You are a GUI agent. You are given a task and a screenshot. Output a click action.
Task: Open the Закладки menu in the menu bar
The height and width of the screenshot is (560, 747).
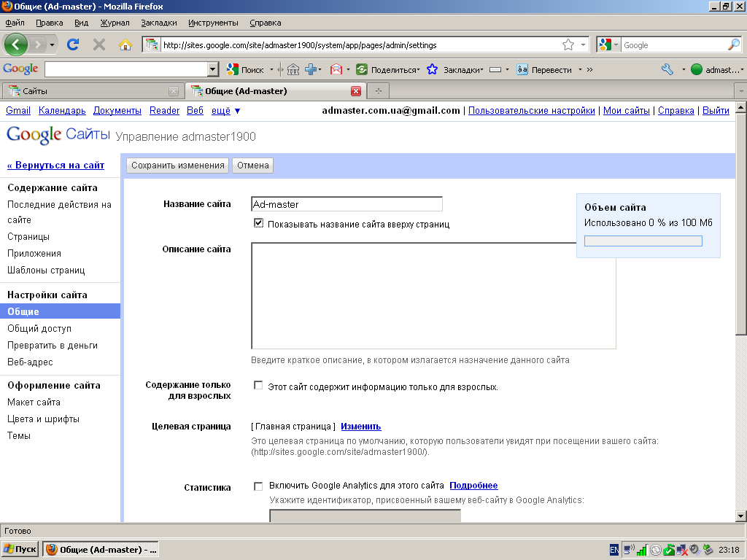[x=158, y=23]
